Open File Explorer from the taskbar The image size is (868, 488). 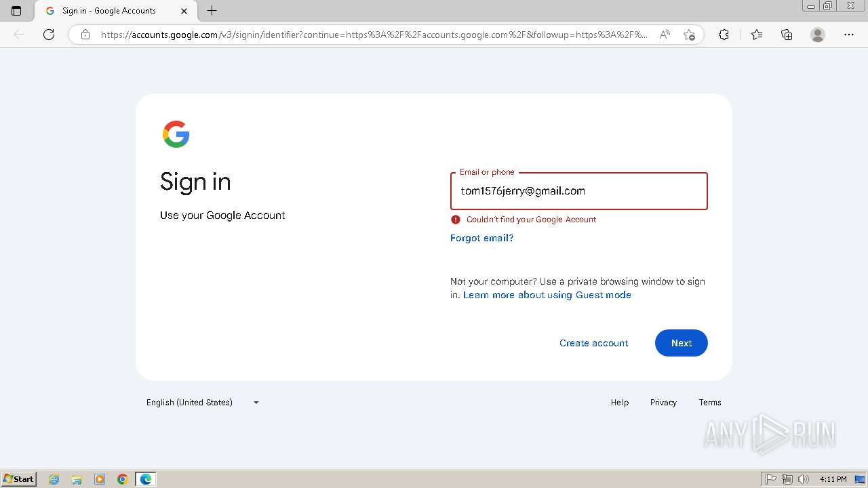tap(77, 479)
